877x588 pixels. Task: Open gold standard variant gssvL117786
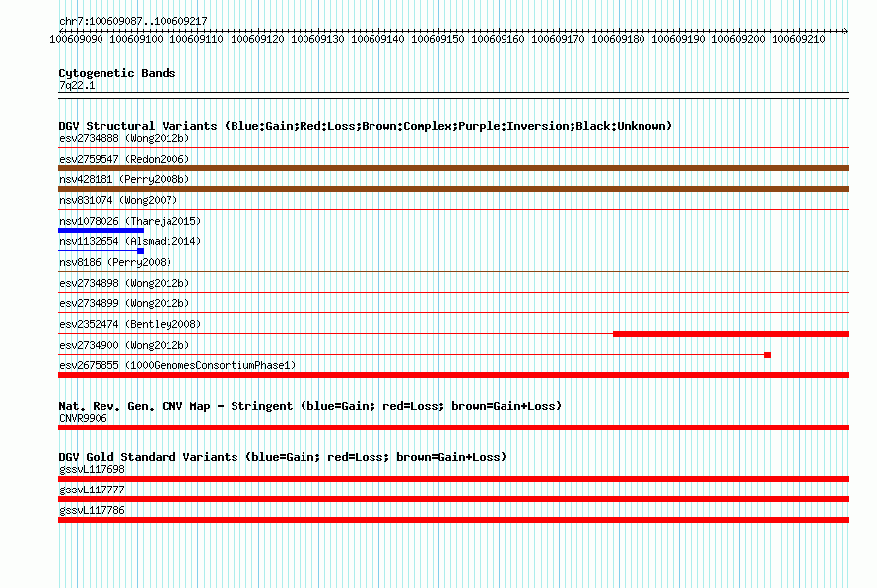click(x=92, y=511)
